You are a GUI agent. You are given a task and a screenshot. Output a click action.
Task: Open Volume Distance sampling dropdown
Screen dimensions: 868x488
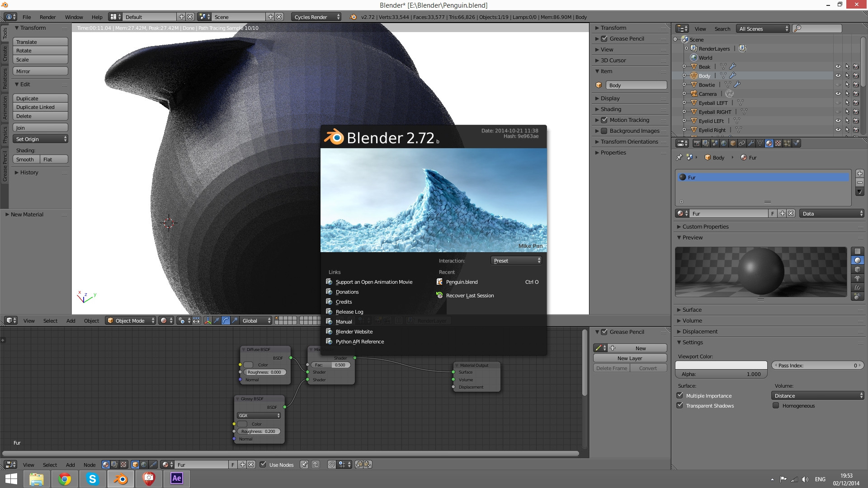click(817, 395)
